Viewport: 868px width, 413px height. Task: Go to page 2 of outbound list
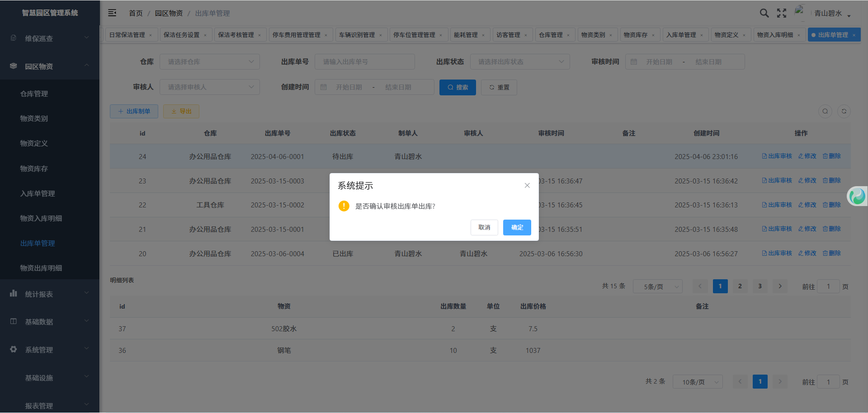[x=740, y=286]
